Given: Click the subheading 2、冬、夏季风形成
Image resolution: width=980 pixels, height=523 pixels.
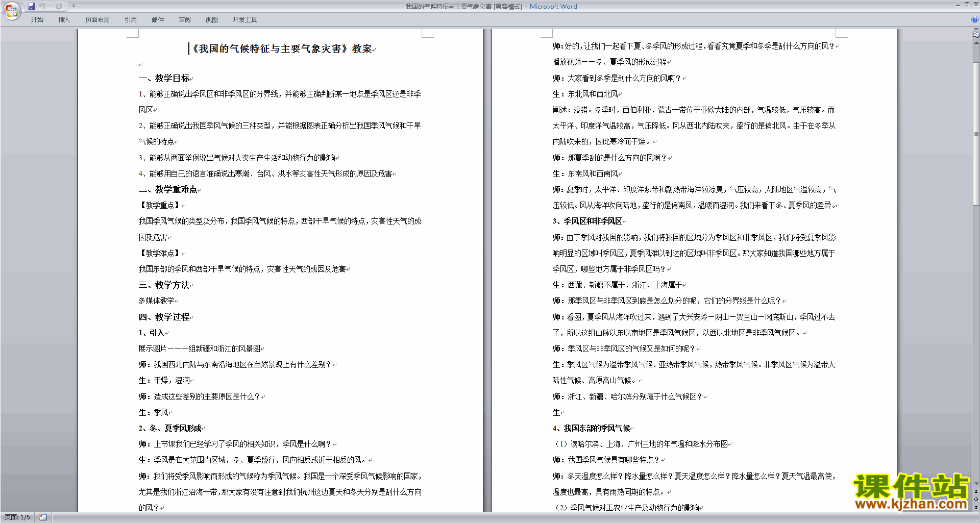Looking at the screenshot, I should 170,428.
